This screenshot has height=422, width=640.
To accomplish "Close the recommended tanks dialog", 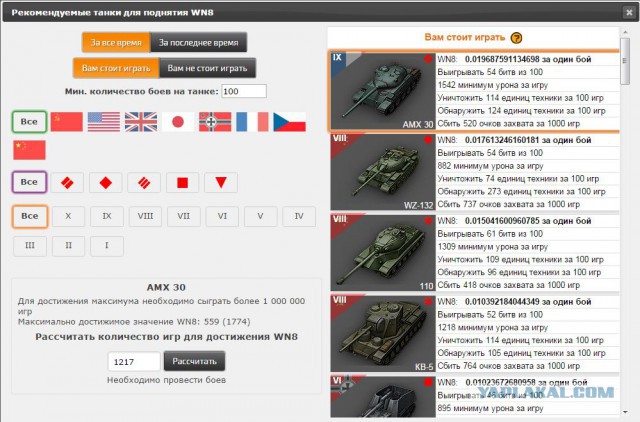I will pos(629,13).
